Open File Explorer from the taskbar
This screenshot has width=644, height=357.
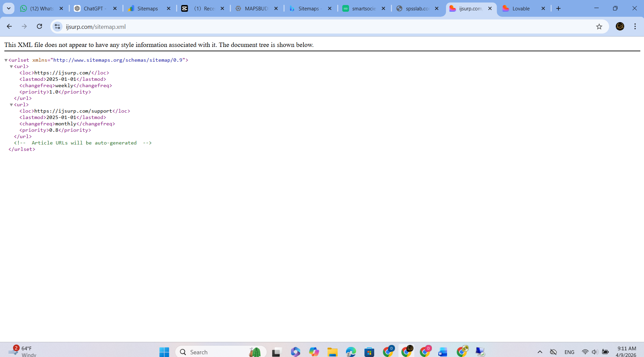pos(332,352)
